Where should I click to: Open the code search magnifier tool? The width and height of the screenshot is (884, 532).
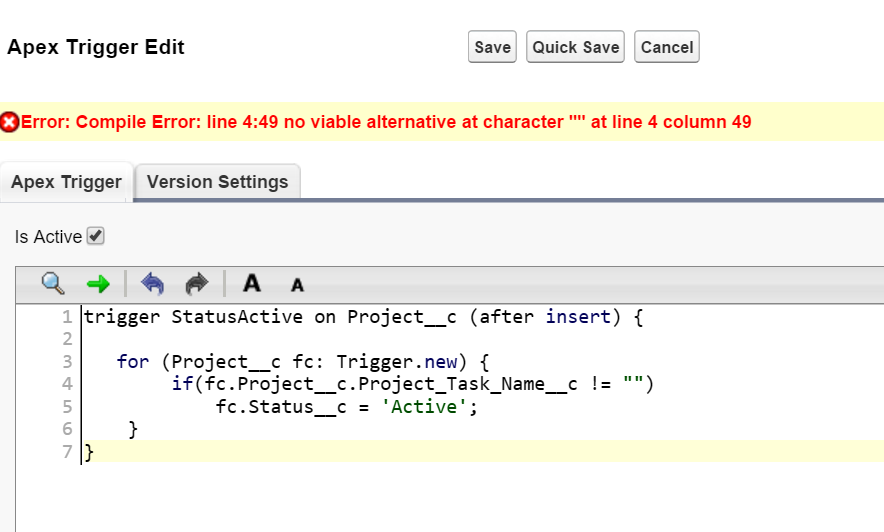pyautogui.click(x=53, y=283)
